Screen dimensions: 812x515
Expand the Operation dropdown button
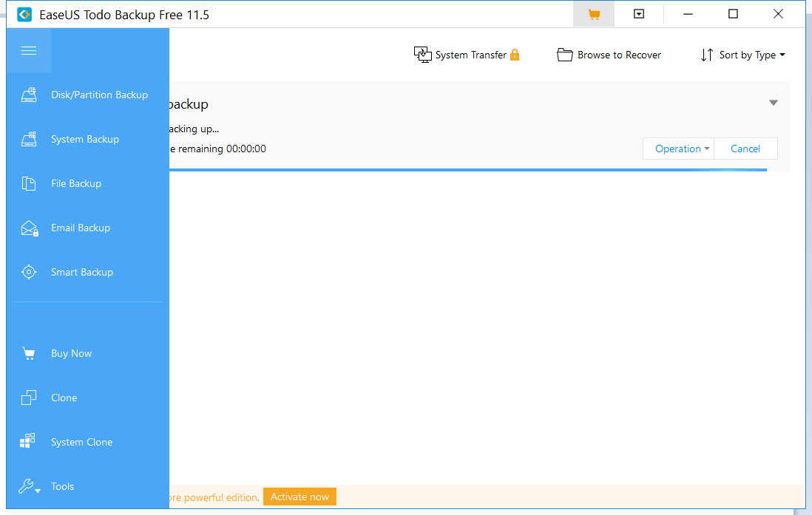(678, 149)
